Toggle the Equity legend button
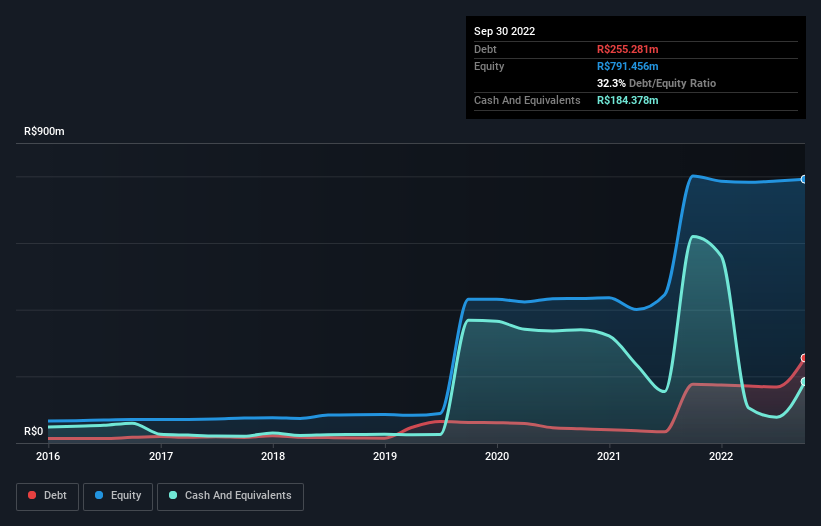821x526 pixels. [x=118, y=496]
